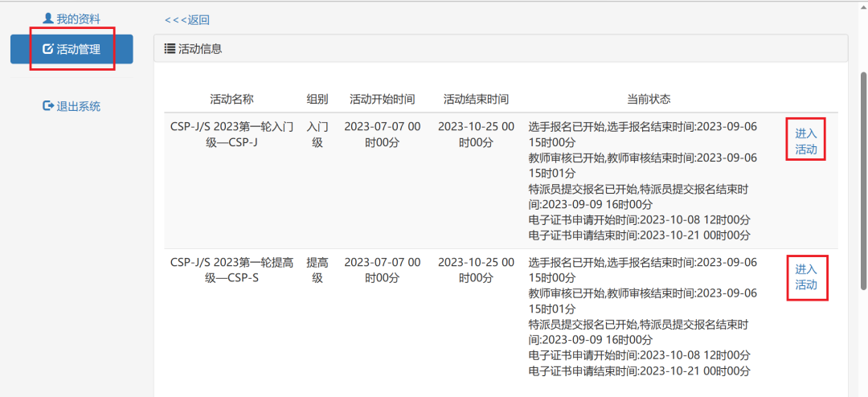Click the 活动结束时间 column header
Viewport: 868px width, 397px height.
476,99
